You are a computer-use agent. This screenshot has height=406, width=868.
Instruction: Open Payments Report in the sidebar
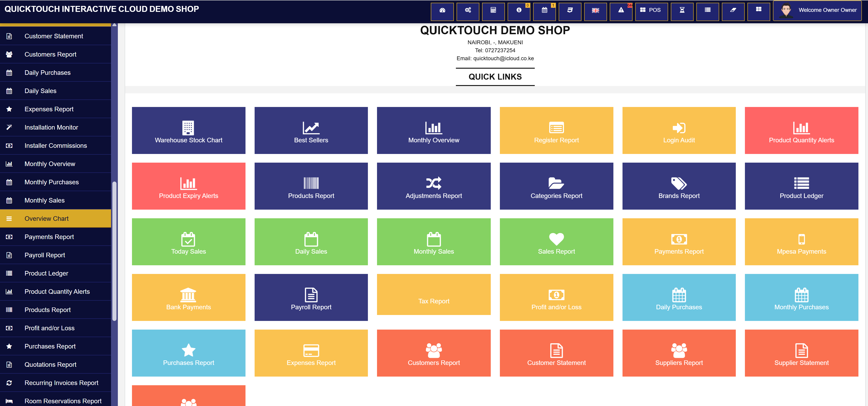pyautogui.click(x=55, y=237)
